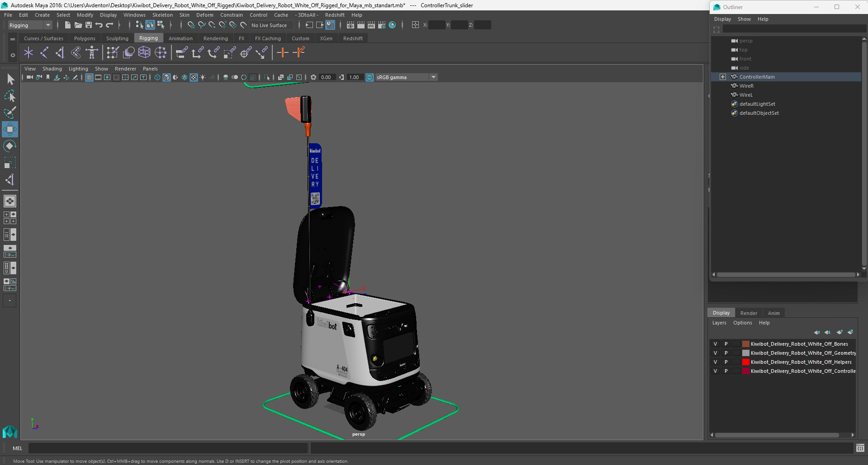The image size is (868, 465).
Task: Select WireR in the Outliner
Action: 746,86
